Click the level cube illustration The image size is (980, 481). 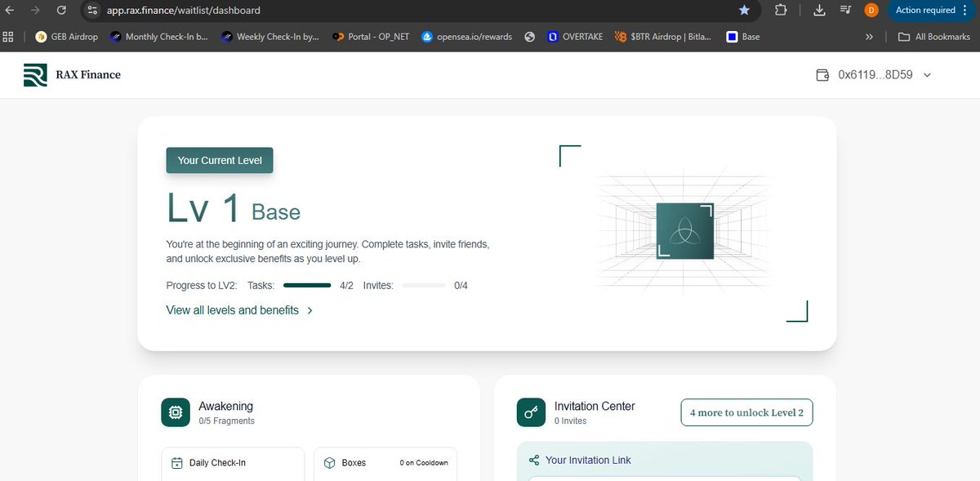pos(685,231)
